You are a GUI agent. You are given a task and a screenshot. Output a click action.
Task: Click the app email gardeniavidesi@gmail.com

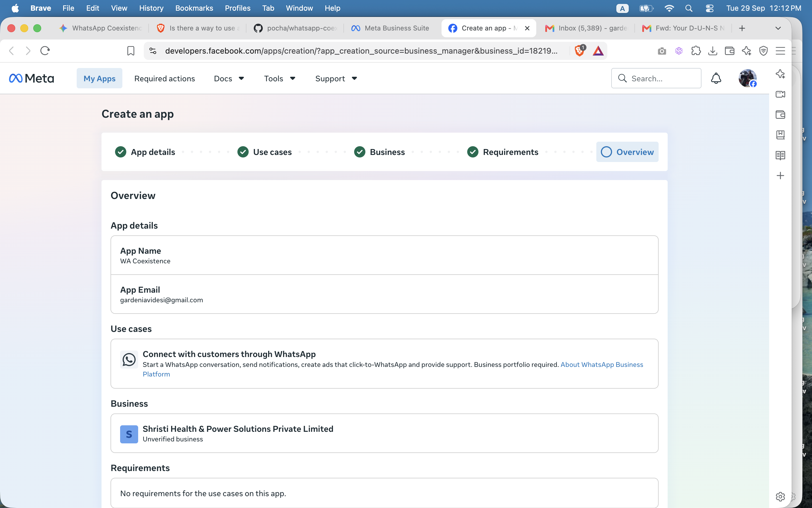click(x=161, y=300)
